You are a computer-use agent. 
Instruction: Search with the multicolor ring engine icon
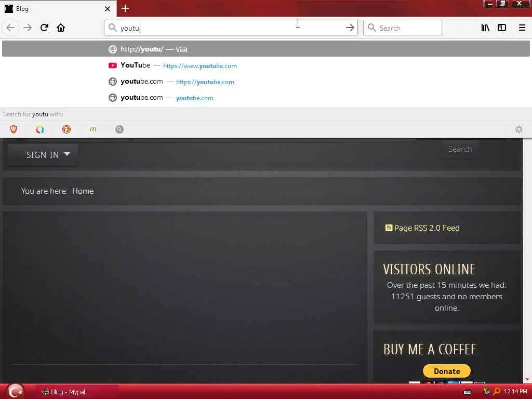click(x=40, y=129)
